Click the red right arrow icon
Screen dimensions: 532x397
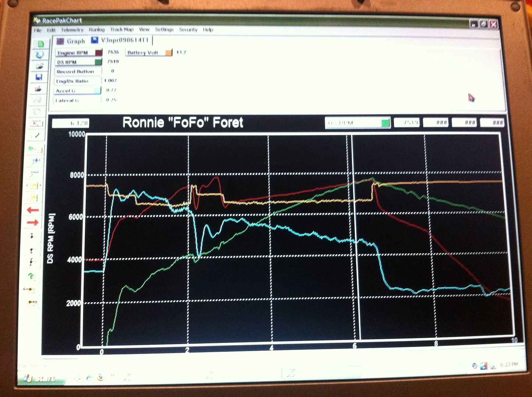click(33, 222)
